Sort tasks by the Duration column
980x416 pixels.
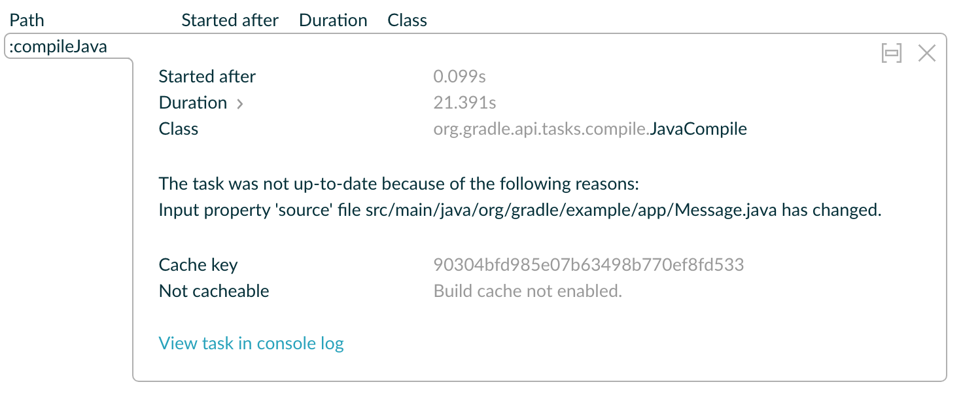click(x=333, y=20)
